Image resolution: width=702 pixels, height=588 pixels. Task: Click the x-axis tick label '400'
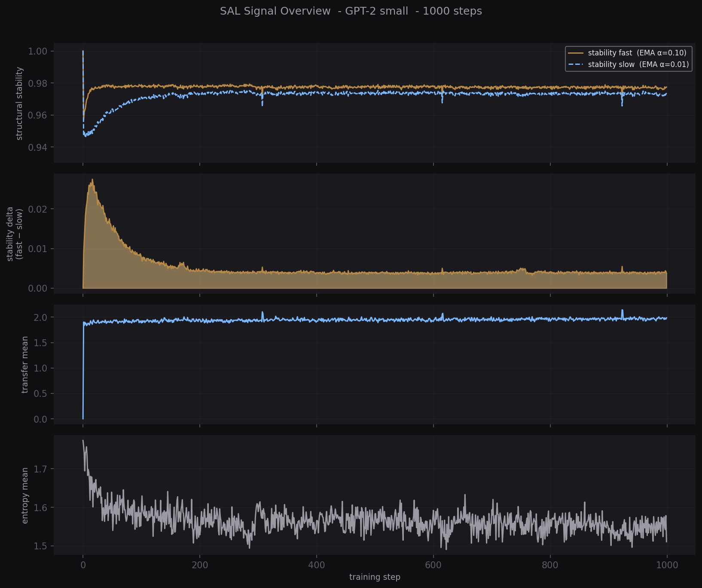317,565
